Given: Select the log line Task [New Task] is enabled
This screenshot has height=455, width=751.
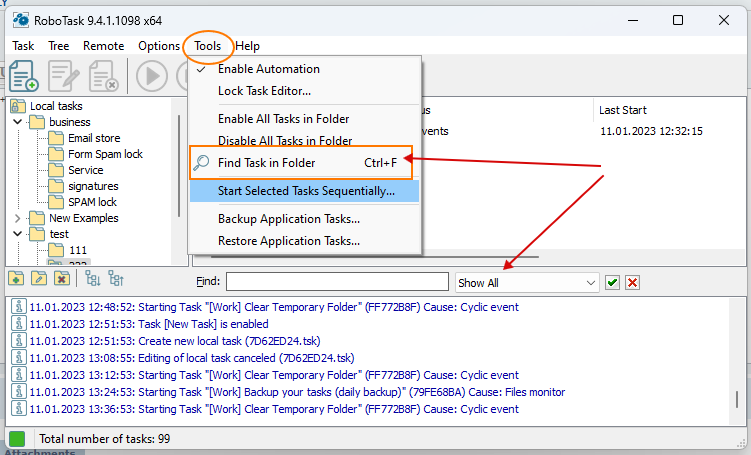Looking at the screenshot, I should click(x=148, y=324).
